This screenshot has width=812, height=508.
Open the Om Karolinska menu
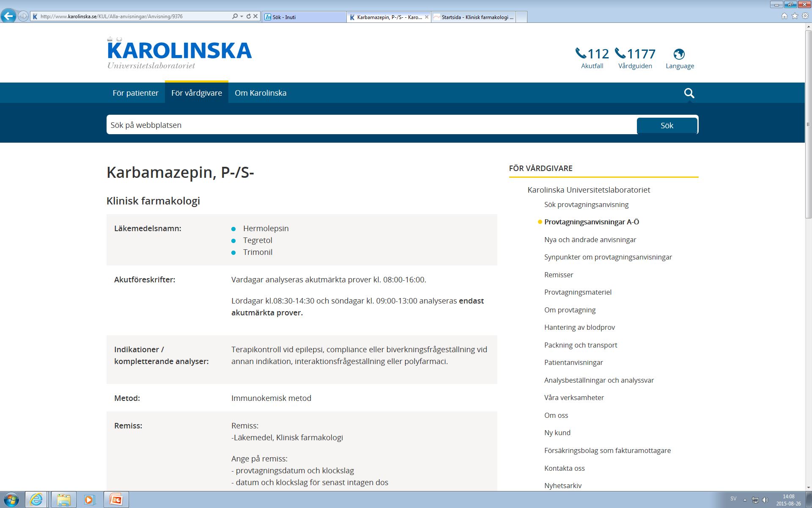(x=261, y=93)
